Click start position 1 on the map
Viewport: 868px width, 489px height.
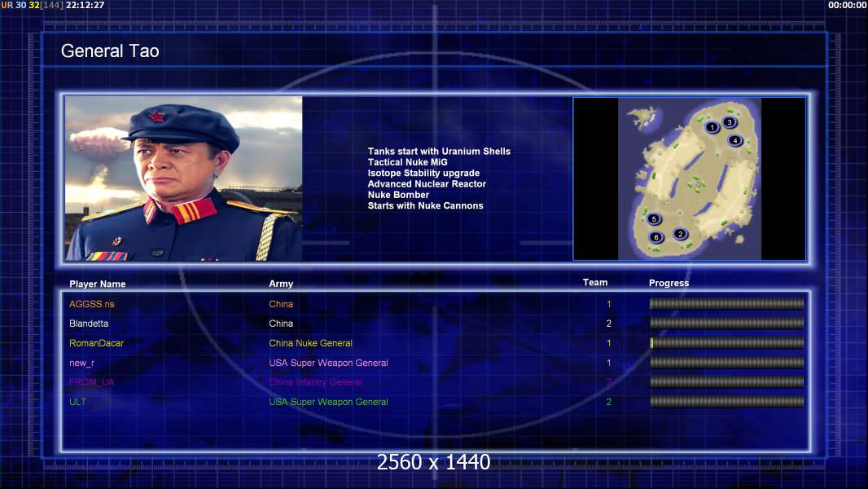coord(712,127)
